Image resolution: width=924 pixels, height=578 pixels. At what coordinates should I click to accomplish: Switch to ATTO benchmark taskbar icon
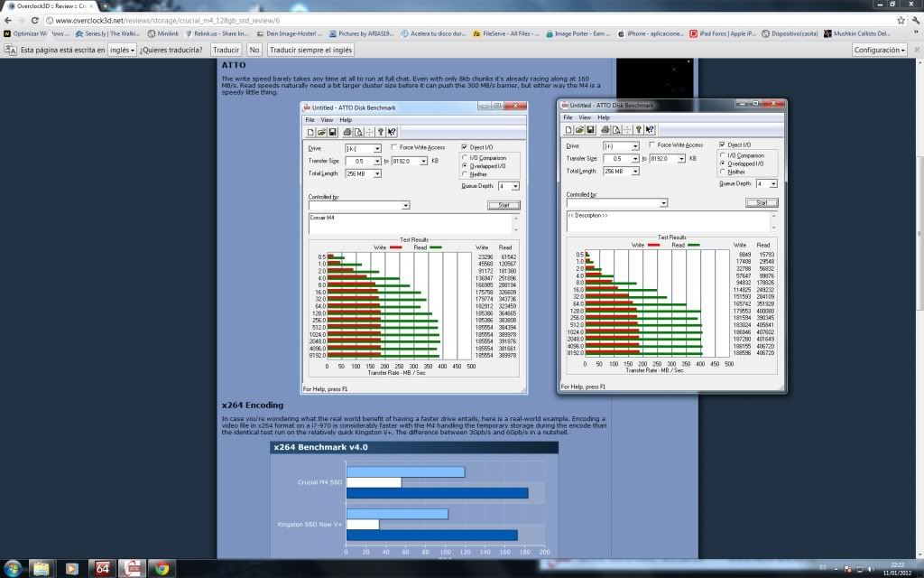tap(133, 569)
